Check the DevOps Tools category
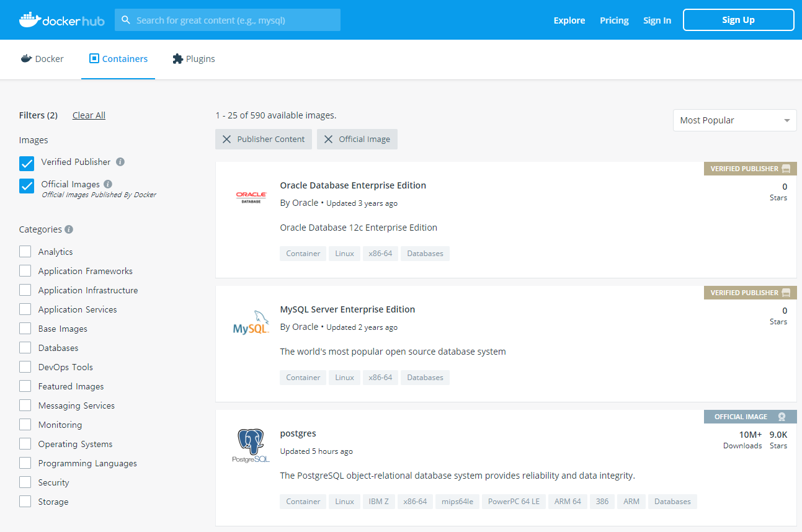Viewport: 802px width, 532px height. (25, 367)
